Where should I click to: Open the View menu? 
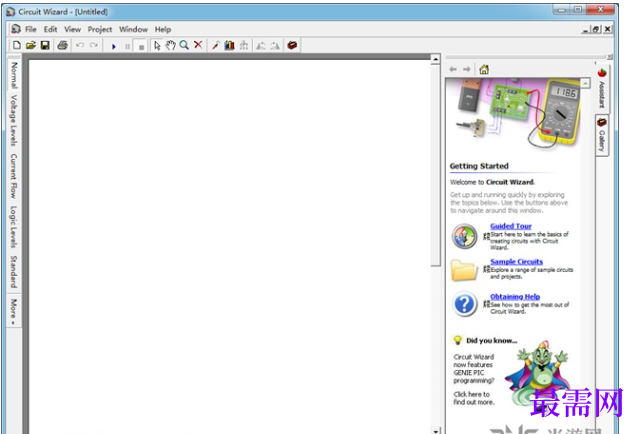pyautogui.click(x=72, y=29)
